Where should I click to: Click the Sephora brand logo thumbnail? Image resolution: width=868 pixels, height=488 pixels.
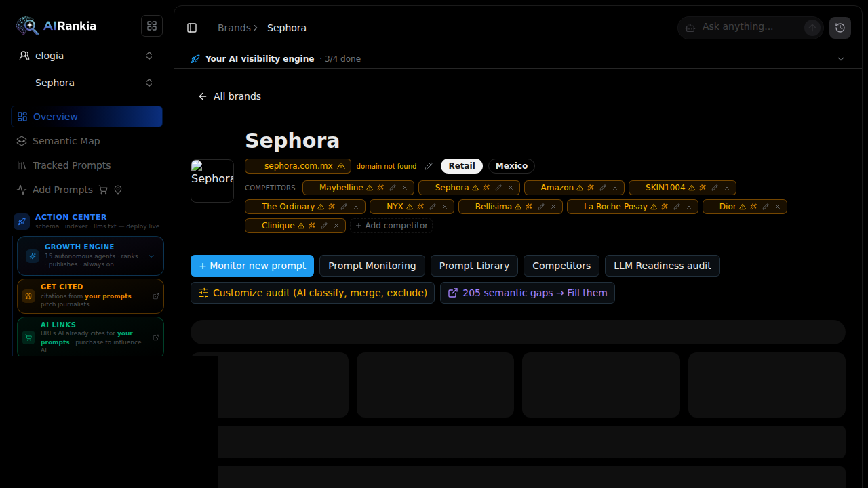[x=212, y=181]
